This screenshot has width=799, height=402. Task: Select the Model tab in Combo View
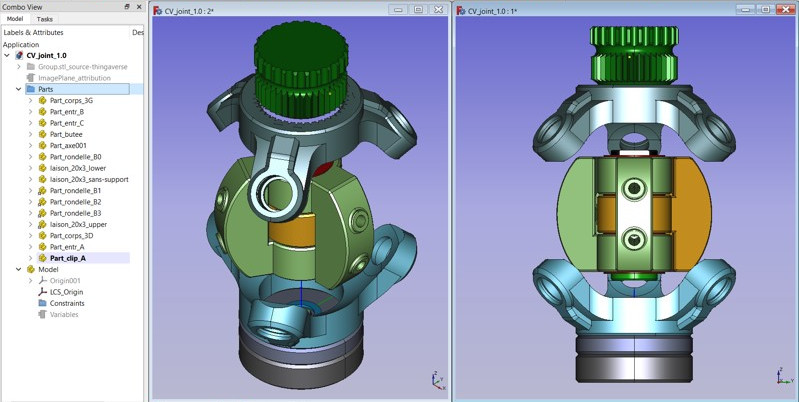(15, 19)
